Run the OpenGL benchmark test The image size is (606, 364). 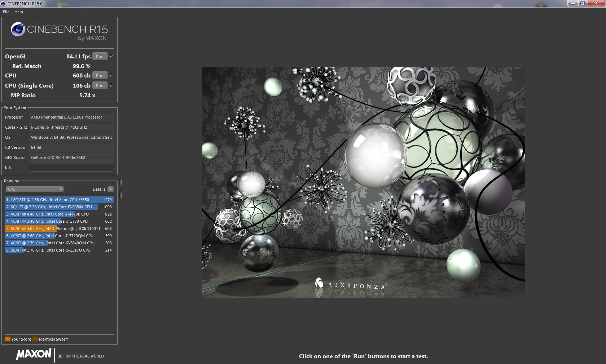click(100, 56)
